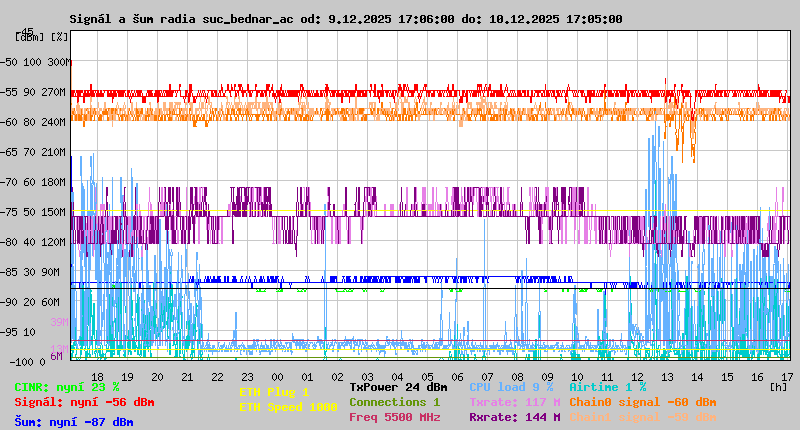Click the 'Airtime 1 %' legend label
The width and height of the screenshot is (800, 430).
[x=608, y=387]
